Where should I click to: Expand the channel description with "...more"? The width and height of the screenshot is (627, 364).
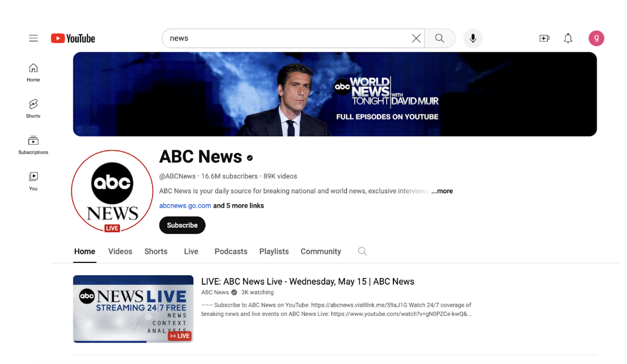[442, 191]
